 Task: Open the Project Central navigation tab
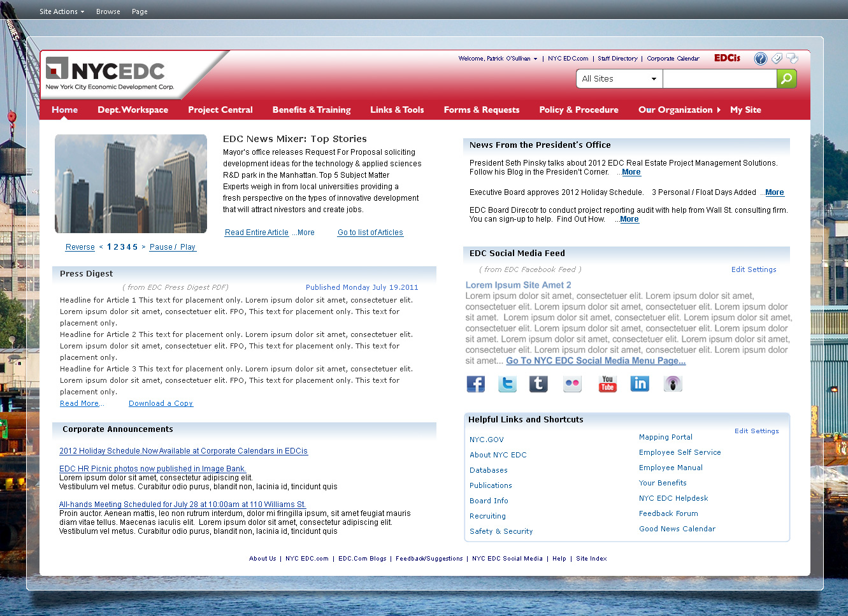pyautogui.click(x=220, y=110)
